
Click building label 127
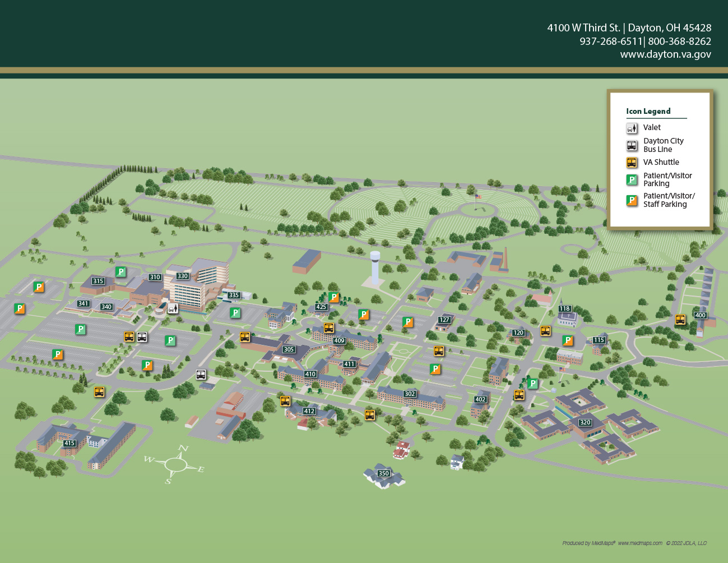[444, 320]
